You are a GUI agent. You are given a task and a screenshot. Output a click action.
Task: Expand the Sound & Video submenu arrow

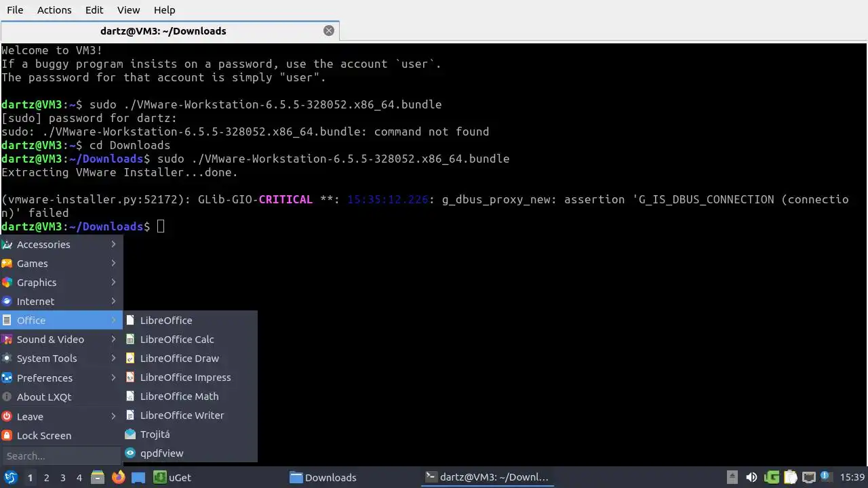(x=114, y=339)
